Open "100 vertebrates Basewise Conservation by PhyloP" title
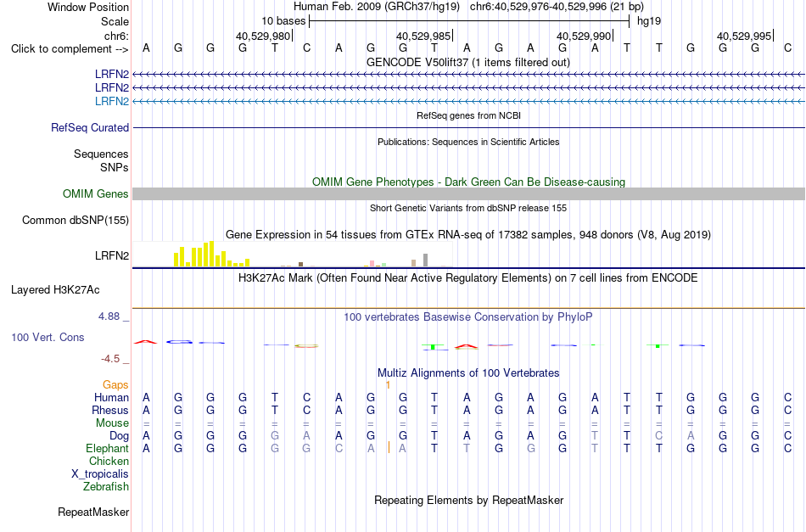This screenshot has width=806, height=532. point(468,317)
